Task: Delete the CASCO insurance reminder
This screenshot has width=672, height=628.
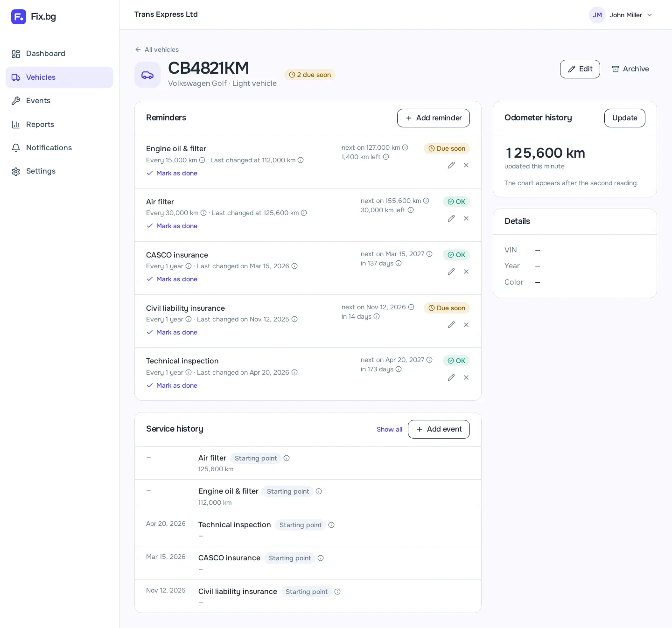Action: [x=466, y=272]
